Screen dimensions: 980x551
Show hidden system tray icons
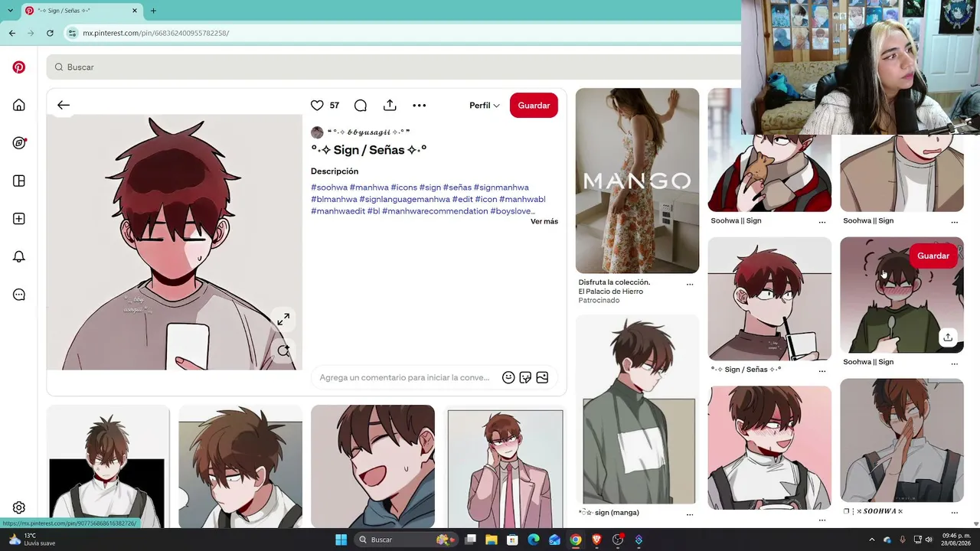pos(871,540)
